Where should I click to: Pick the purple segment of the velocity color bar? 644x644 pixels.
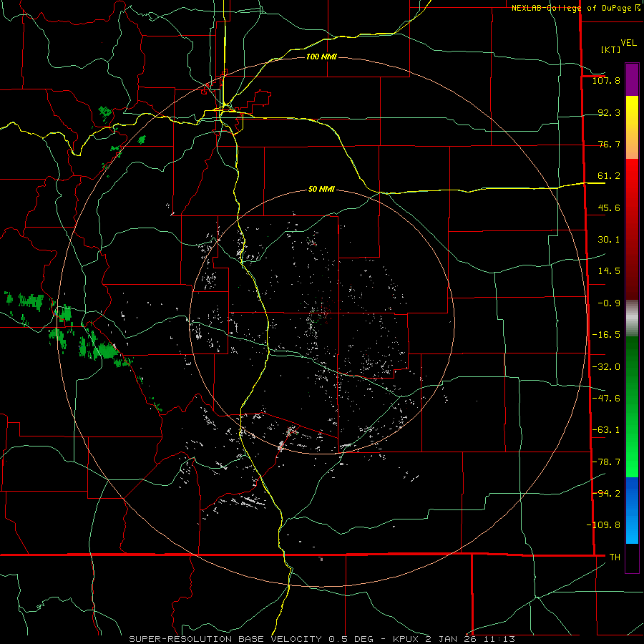(x=632, y=80)
